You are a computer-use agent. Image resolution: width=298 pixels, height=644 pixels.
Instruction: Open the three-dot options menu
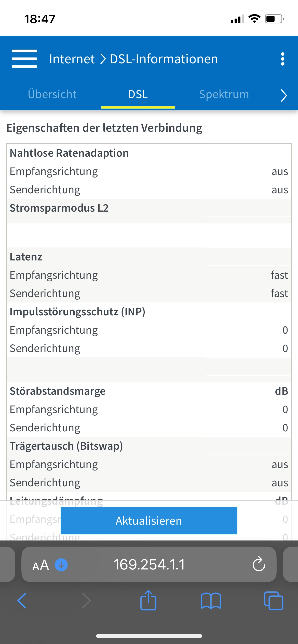[x=282, y=59]
